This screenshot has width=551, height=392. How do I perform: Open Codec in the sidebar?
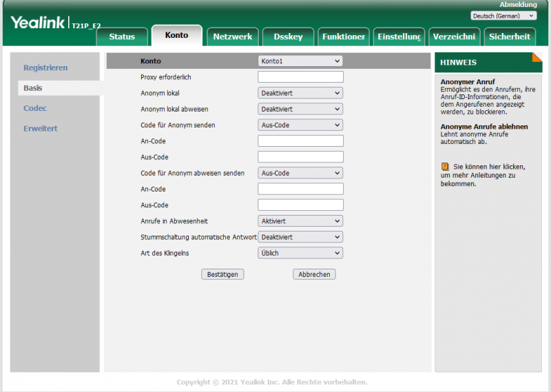[35, 108]
